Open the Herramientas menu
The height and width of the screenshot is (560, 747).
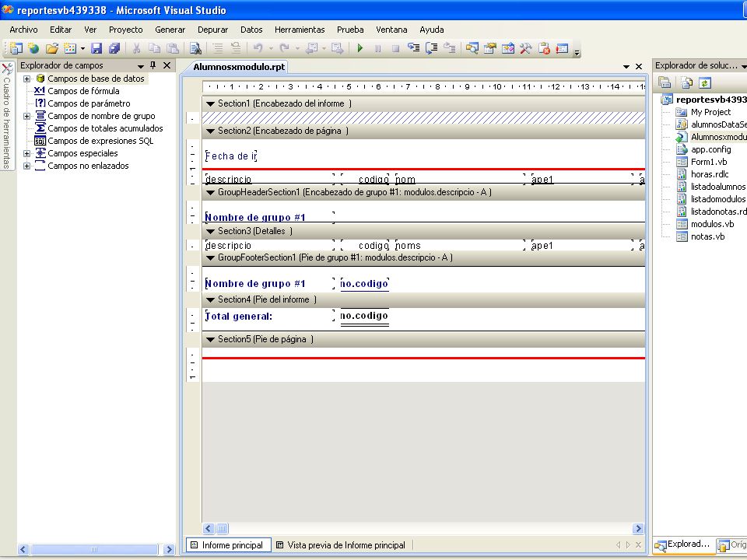pyautogui.click(x=300, y=30)
